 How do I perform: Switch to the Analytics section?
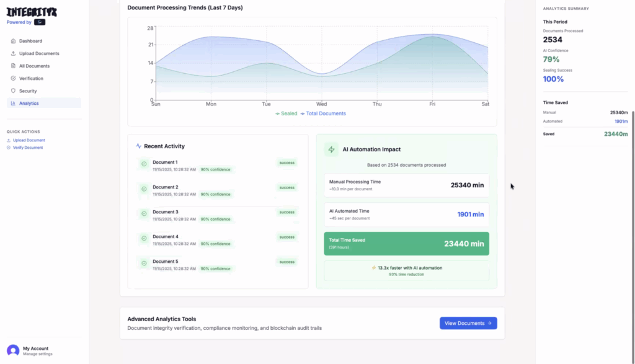coord(29,103)
